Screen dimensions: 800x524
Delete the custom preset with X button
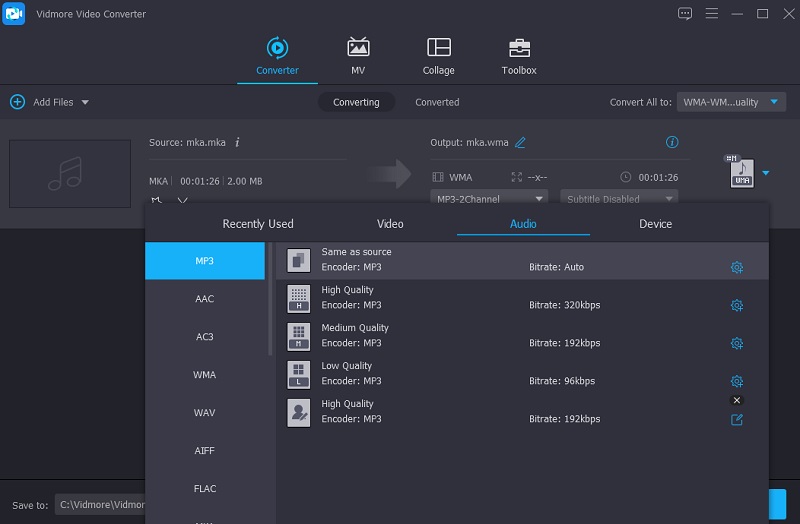click(737, 400)
